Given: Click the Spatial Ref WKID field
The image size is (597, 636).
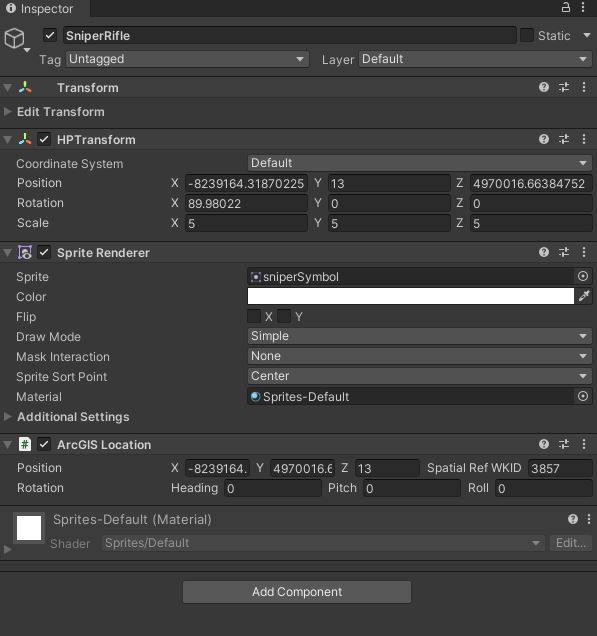Looking at the screenshot, I should pos(560,468).
